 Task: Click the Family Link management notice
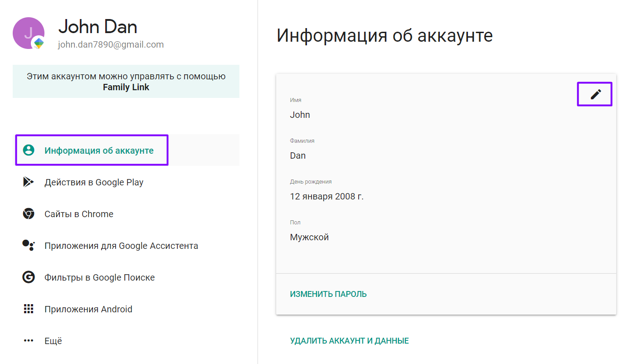pyautogui.click(x=126, y=82)
